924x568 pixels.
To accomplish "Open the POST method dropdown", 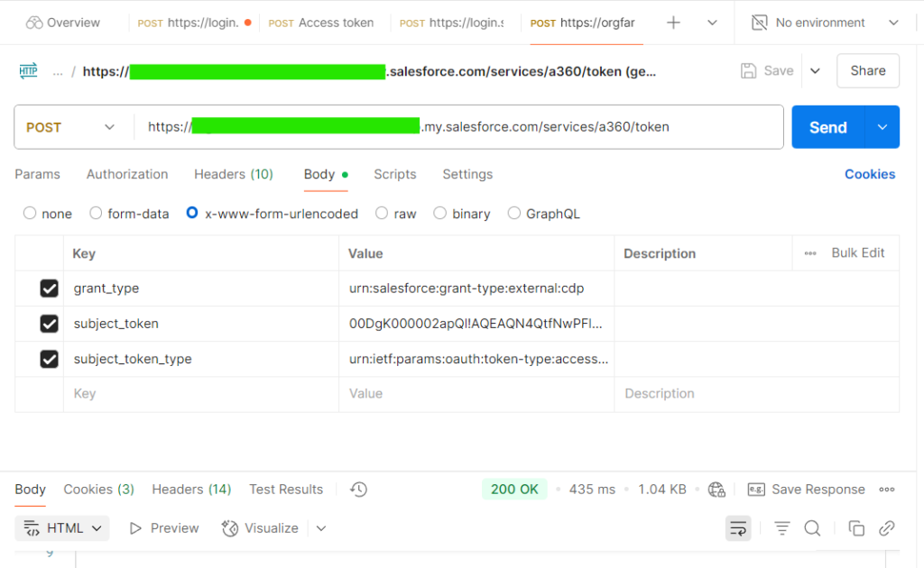I will coord(70,127).
